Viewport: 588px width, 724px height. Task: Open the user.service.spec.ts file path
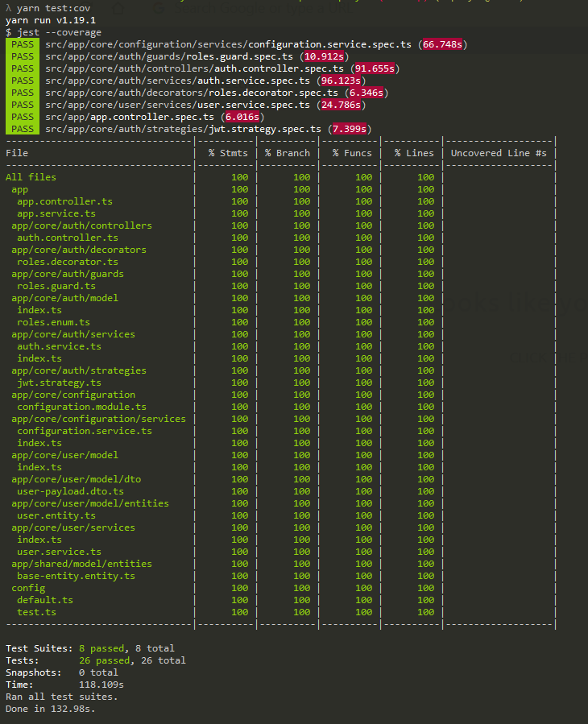point(177,105)
